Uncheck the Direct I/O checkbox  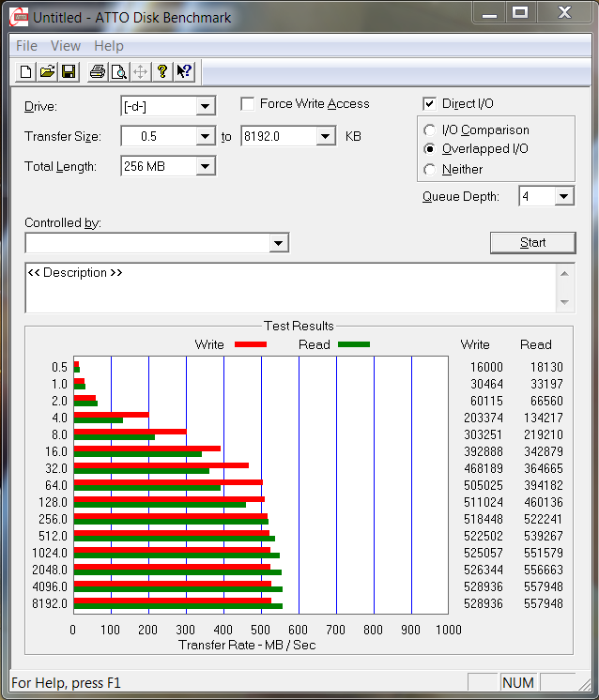click(430, 104)
